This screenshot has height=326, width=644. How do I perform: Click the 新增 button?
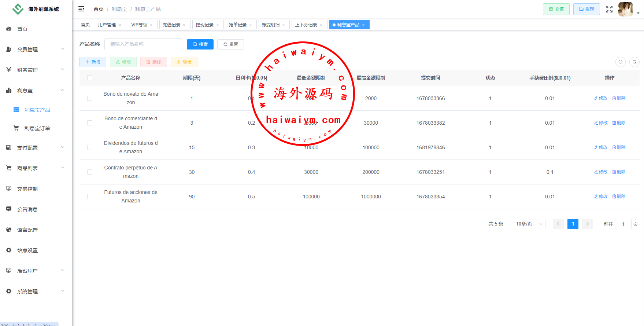click(x=93, y=62)
